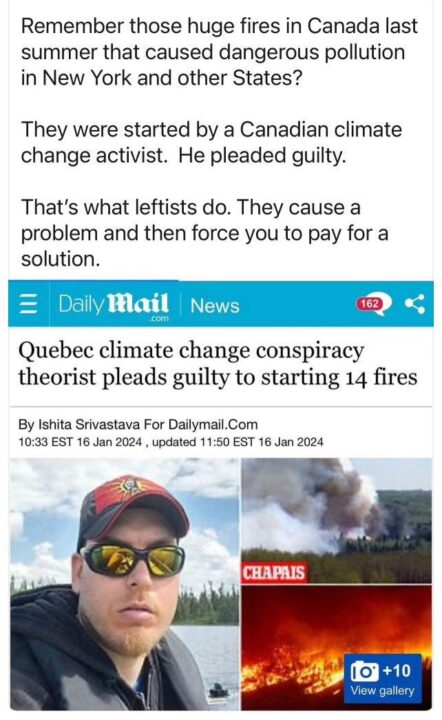The width and height of the screenshot is (442, 720).
Task: Open the burning forest fire photo
Action: (336, 648)
